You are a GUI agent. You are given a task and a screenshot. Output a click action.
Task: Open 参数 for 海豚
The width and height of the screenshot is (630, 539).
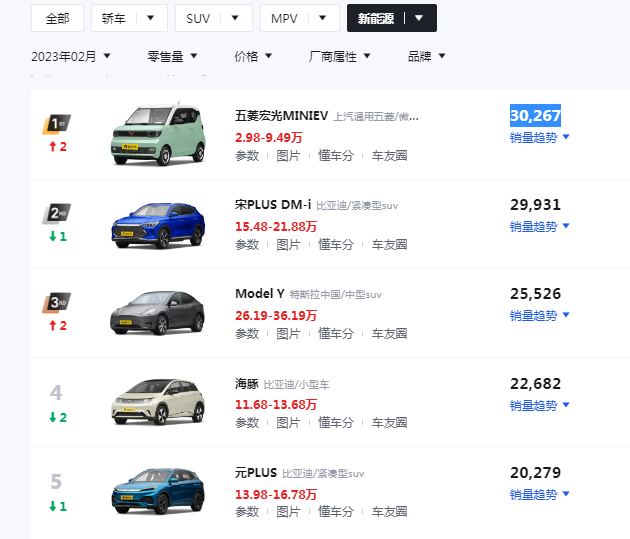point(247,423)
